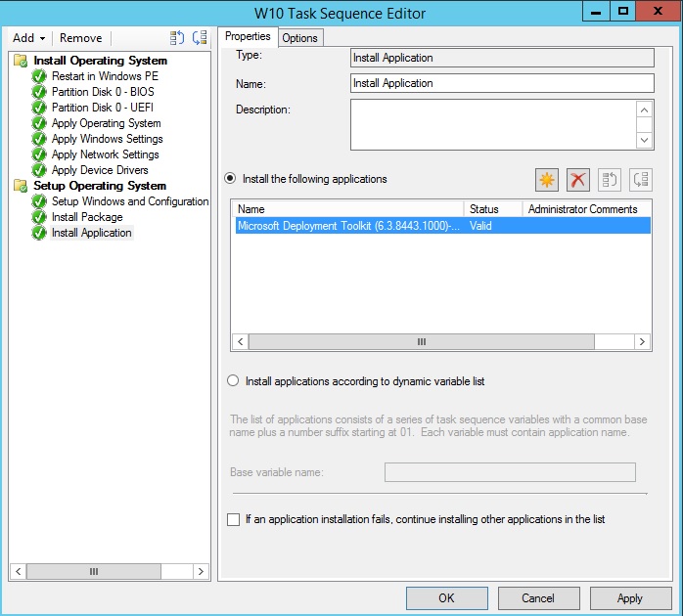Click the red X remove application icon

point(578,179)
